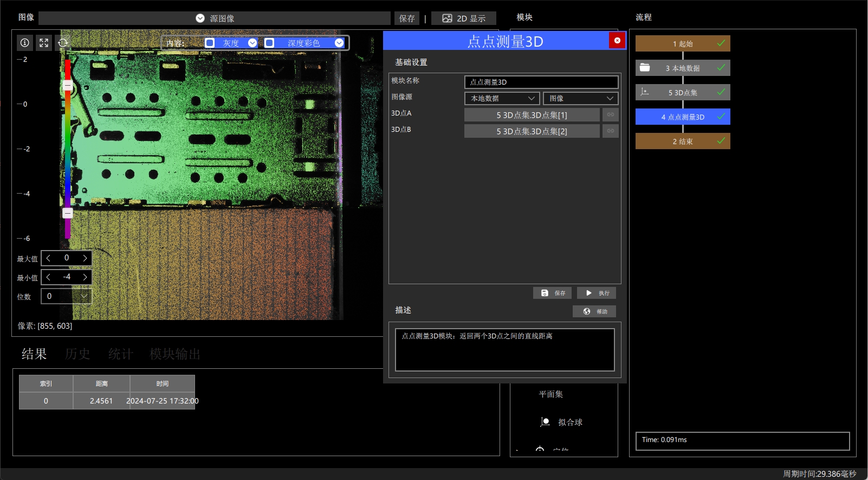Image resolution: width=868 pixels, height=480 pixels.
Task: Click the link icon beside 3D点B
Action: tap(611, 131)
